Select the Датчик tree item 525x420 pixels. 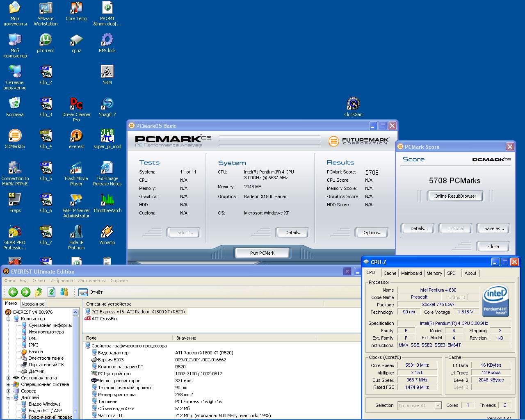tap(33, 371)
